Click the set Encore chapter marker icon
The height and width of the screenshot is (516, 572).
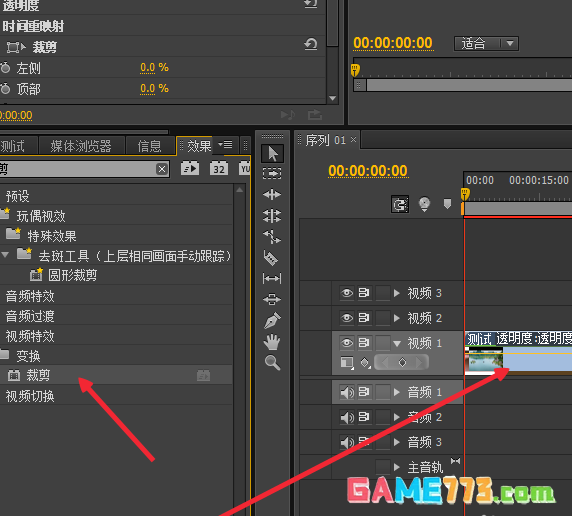[424, 204]
